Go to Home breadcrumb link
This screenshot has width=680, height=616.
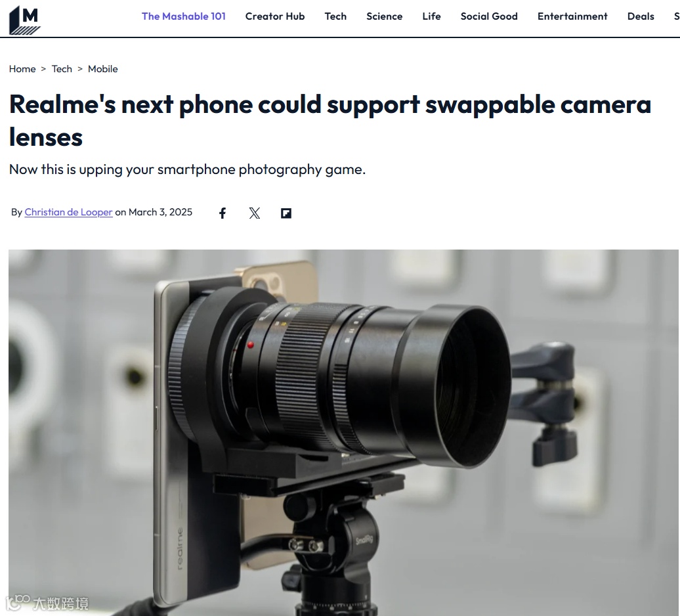[22, 69]
